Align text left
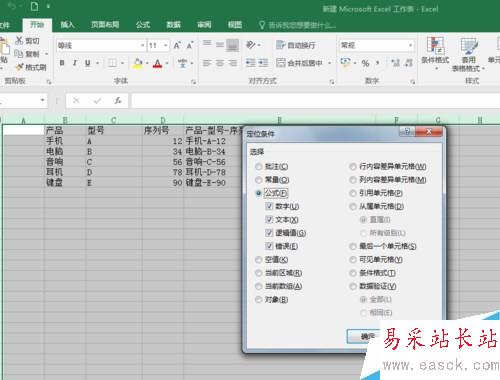The height and width of the screenshot is (380, 500). tap(207, 63)
